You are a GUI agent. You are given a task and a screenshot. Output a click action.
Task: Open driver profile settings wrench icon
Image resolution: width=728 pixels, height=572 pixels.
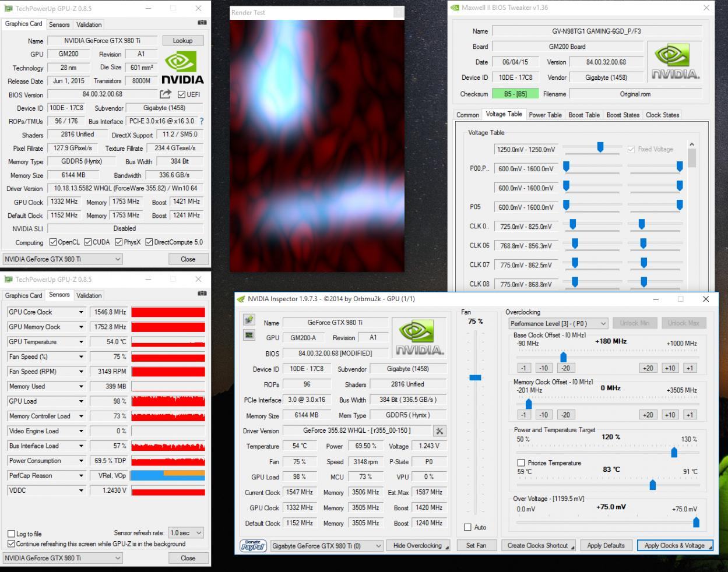439,431
